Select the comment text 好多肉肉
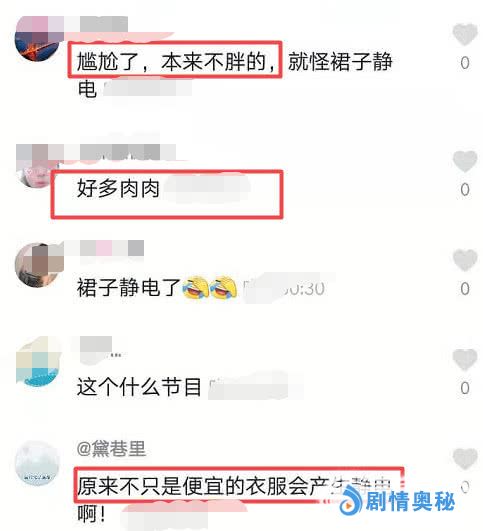The width and height of the screenshot is (483, 531). (x=118, y=189)
